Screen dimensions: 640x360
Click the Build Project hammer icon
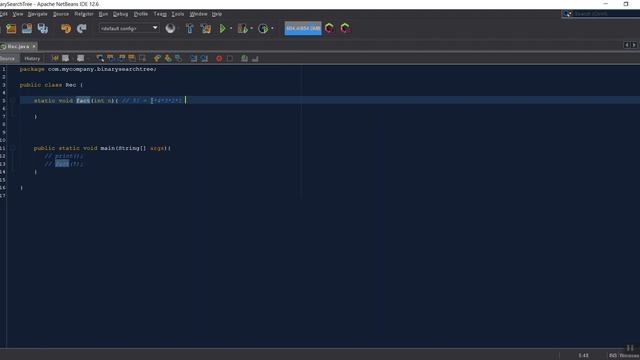[x=190, y=28]
